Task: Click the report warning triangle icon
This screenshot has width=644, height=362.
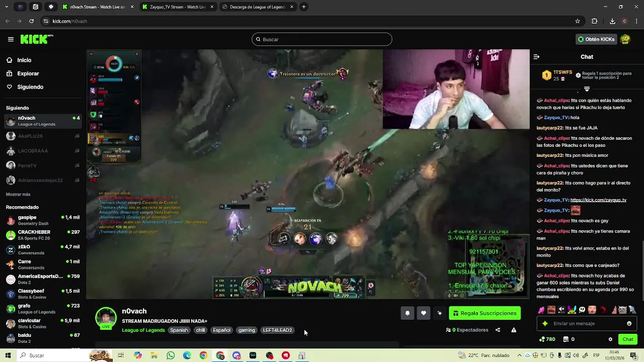Action: coord(514,330)
